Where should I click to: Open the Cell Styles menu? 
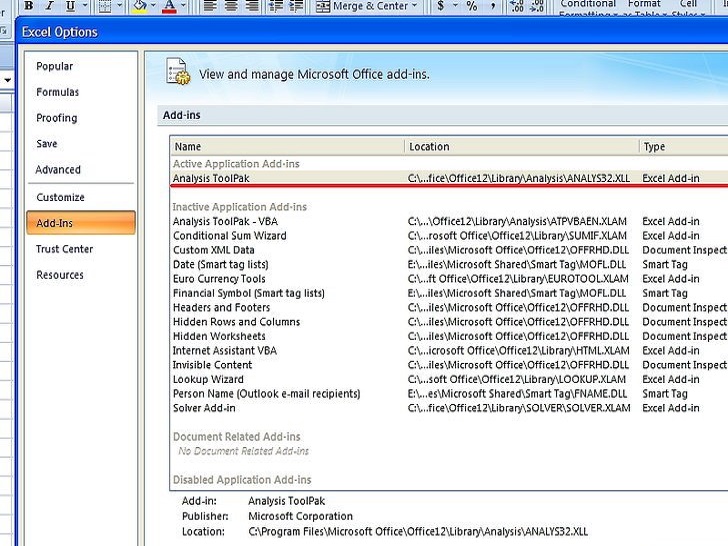point(689,8)
